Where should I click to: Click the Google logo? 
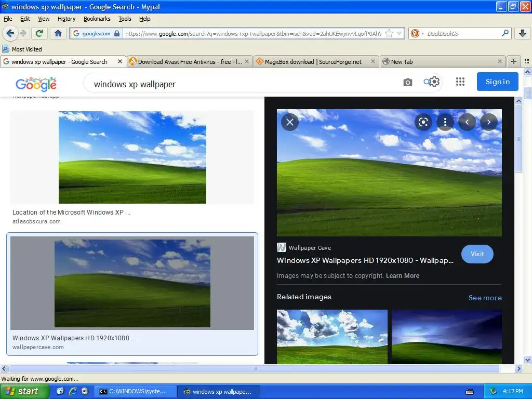click(x=36, y=84)
